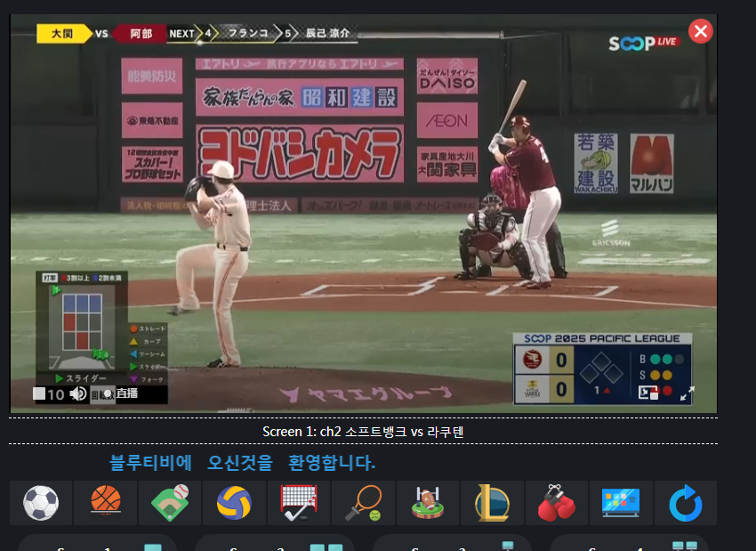Click the blue refresh arrow icon

pyautogui.click(x=686, y=503)
